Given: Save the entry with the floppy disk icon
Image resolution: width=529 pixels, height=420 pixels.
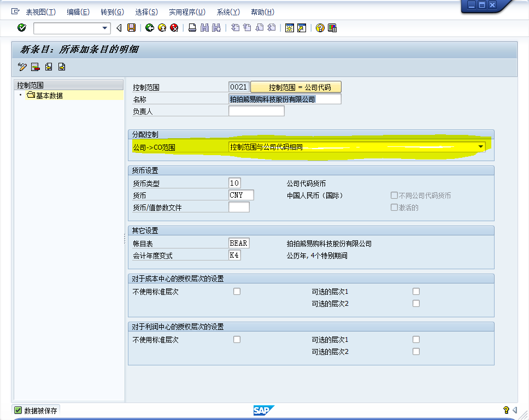Looking at the screenshot, I should pos(131,28).
